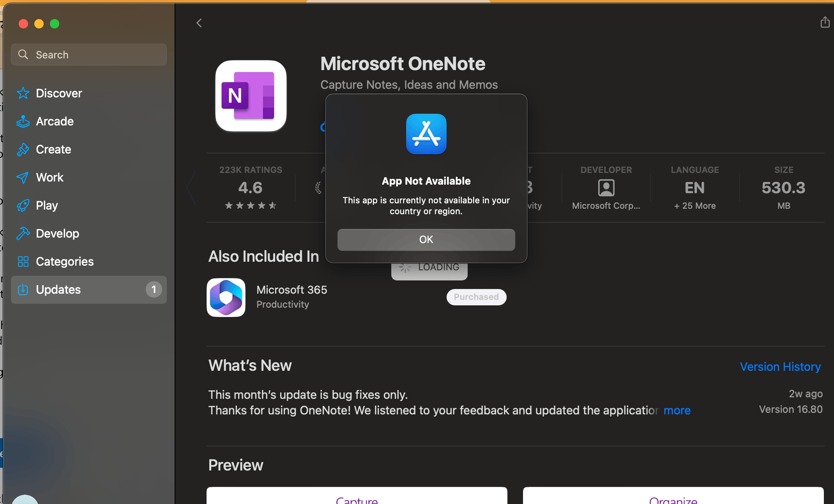Open the Discover section
The width and height of the screenshot is (834, 504).
pos(89,93)
